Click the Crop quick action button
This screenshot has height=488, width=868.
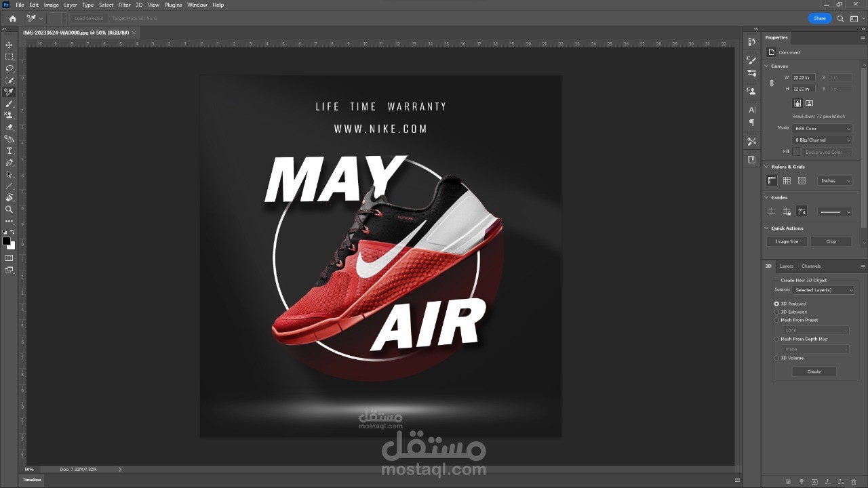pos(831,241)
